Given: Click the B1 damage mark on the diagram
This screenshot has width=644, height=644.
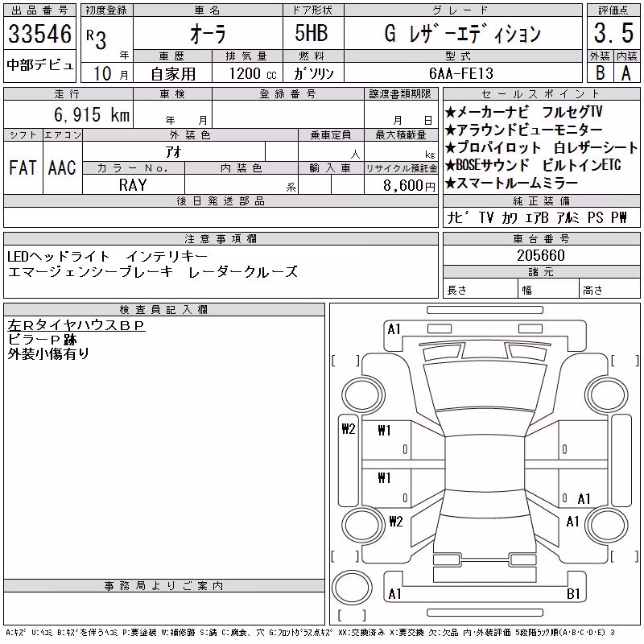Looking at the screenshot, I should [x=573, y=593].
